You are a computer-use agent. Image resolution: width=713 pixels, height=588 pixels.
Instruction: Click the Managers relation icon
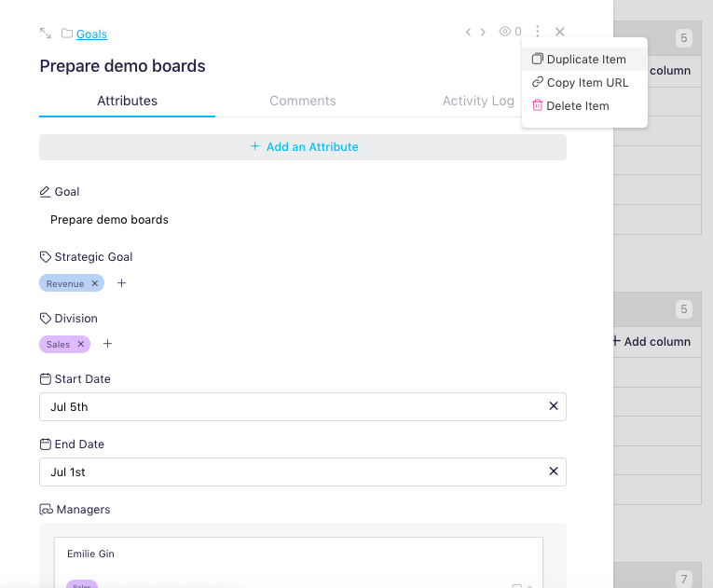pos(46,510)
